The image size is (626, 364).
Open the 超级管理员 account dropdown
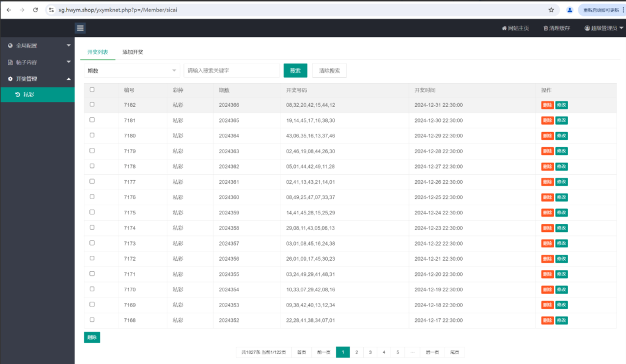point(603,28)
